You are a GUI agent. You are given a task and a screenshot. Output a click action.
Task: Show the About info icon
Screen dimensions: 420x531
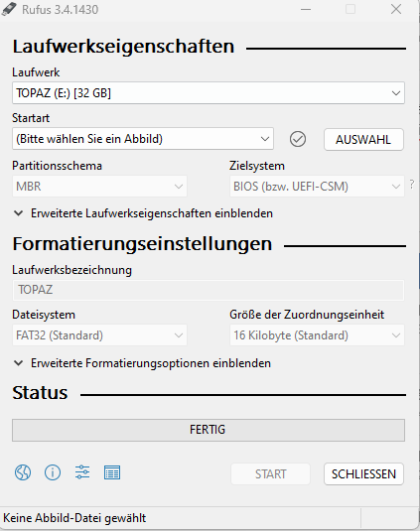coord(53,472)
